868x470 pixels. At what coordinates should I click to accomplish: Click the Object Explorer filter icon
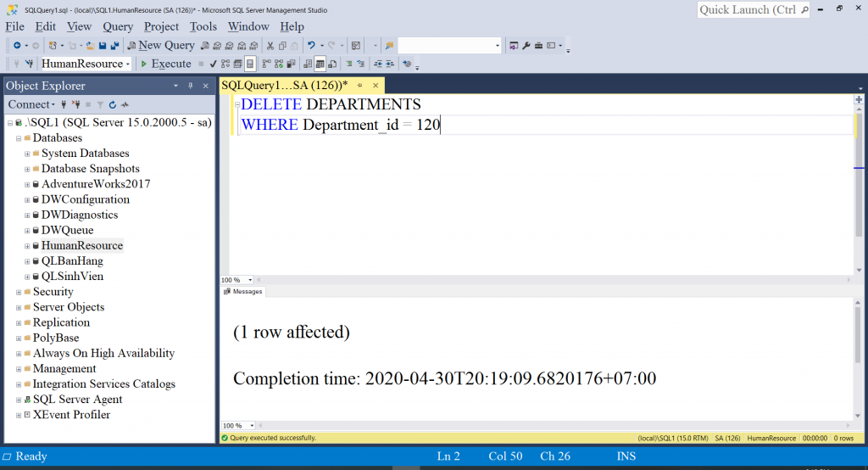point(100,104)
